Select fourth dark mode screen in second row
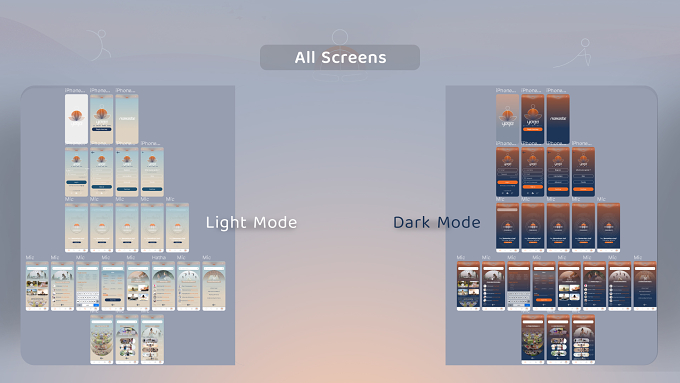The image size is (680, 383). coord(583,172)
